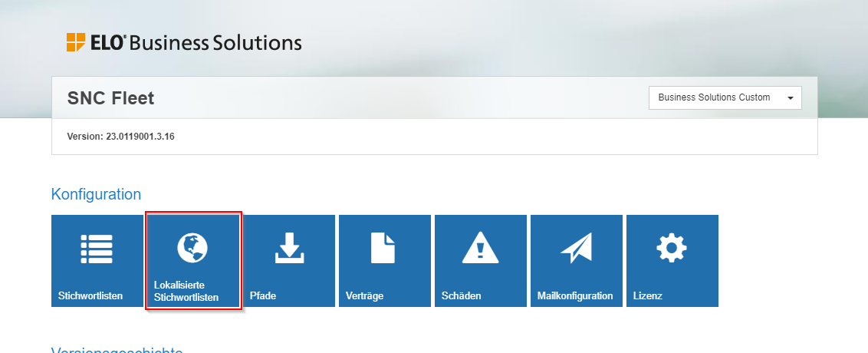Click the Lizenz tile label
Viewport: 868px width, 353px height.
coord(647,295)
